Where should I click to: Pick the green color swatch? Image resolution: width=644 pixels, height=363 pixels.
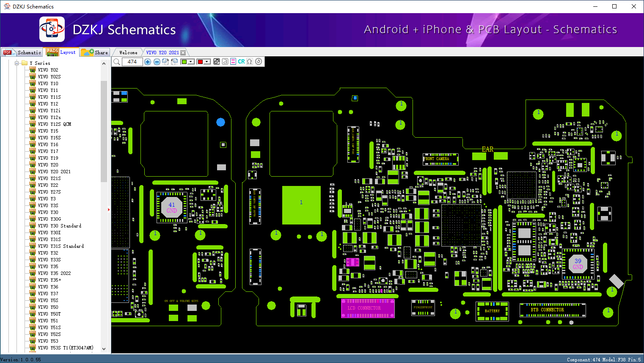coord(184,62)
